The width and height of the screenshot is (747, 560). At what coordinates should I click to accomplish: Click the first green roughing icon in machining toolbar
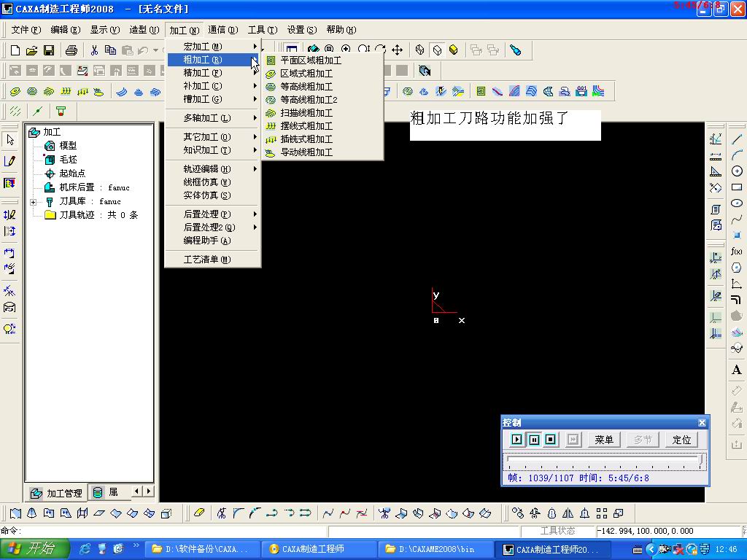pyautogui.click(x=15, y=91)
